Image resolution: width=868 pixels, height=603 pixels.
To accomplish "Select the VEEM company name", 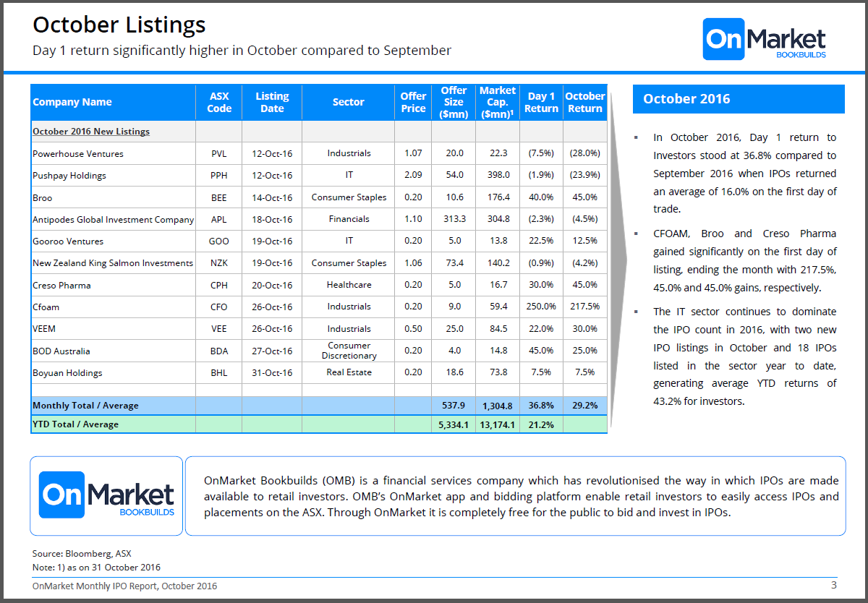I will tap(44, 329).
